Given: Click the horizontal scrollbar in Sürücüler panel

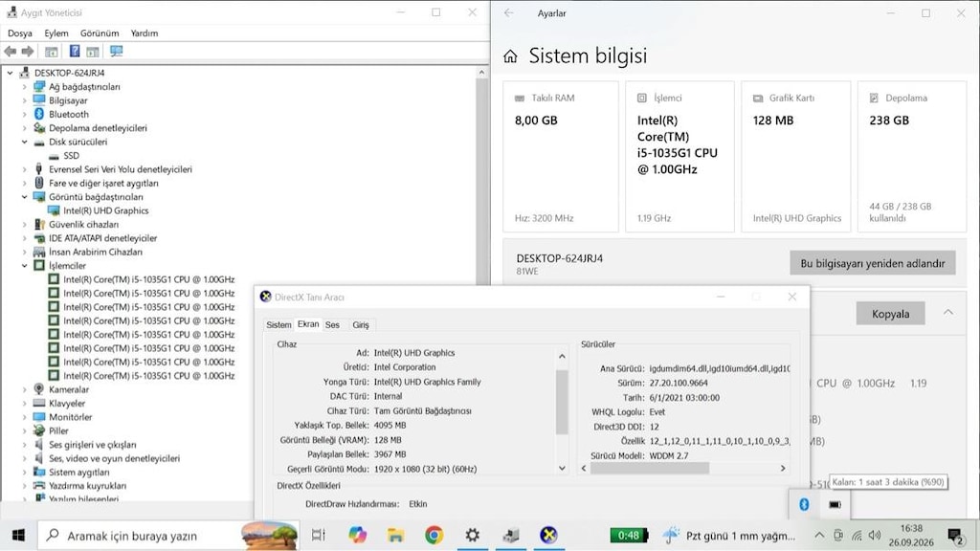Looking at the screenshot, I should click(x=650, y=468).
